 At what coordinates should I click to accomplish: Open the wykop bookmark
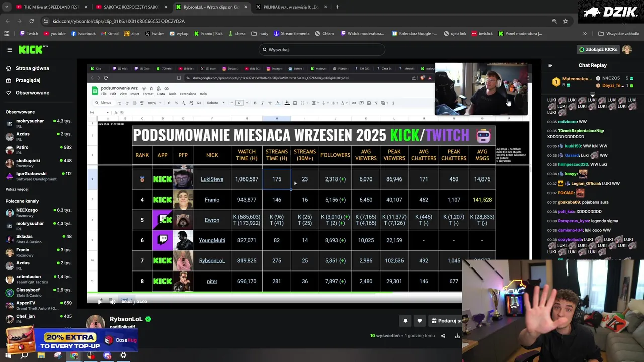tap(179, 34)
